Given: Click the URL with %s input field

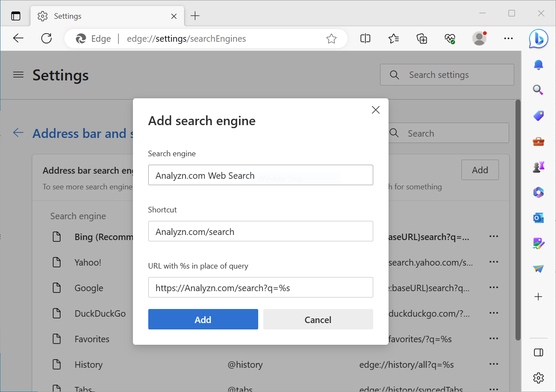Looking at the screenshot, I should point(261,287).
